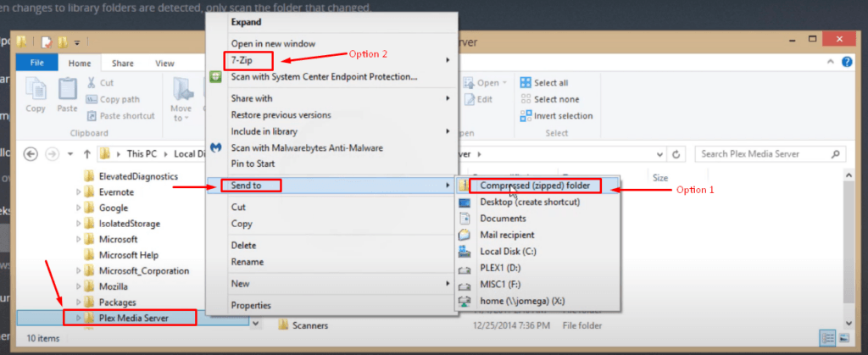Open the 7-Zip submenu
This screenshot has width=868, height=355.
pyautogui.click(x=331, y=59)
